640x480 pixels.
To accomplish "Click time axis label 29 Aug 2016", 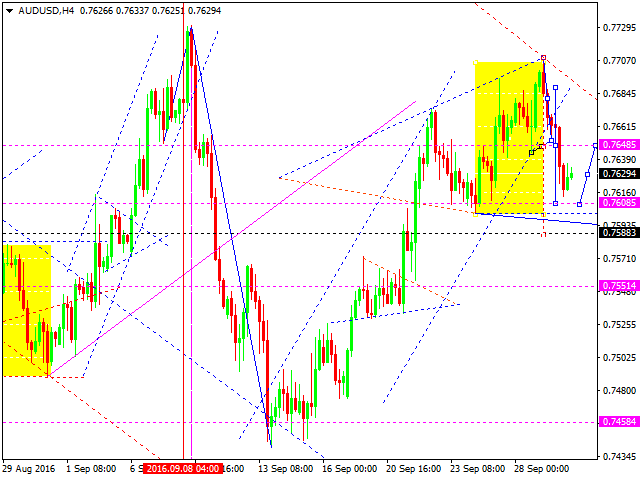I will (x=29, y=469).
